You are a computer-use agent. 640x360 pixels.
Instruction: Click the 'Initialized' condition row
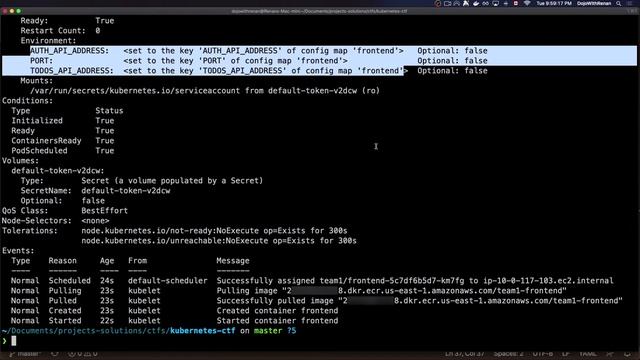pyautogui.click(x=62, y=121)
